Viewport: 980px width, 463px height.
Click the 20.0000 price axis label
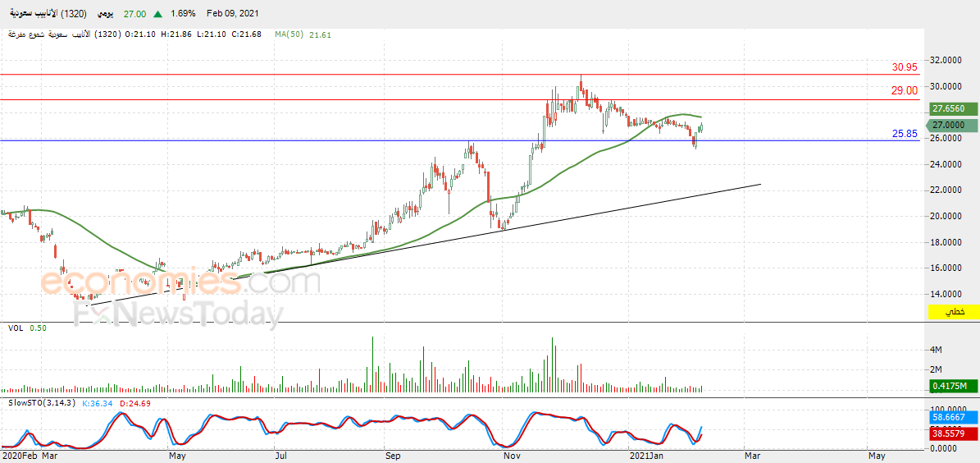click(x=947, y=216)
